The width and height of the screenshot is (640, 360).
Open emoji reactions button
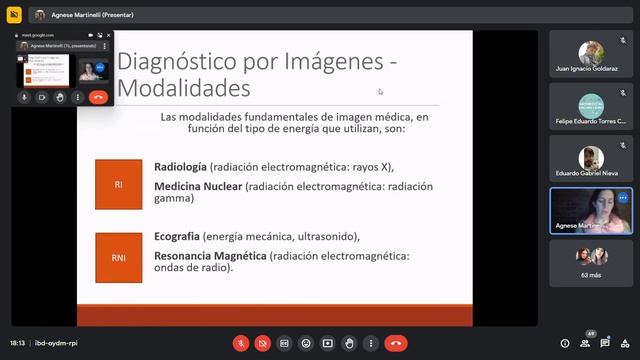click(x=306, y=343)
